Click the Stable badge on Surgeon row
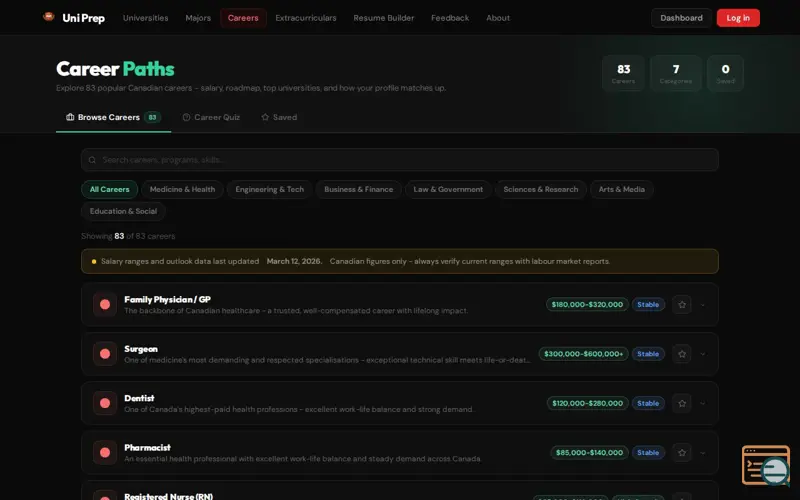The width and height of the screenshot is (800, 500). pyautogui.click(x=648, y=354)
